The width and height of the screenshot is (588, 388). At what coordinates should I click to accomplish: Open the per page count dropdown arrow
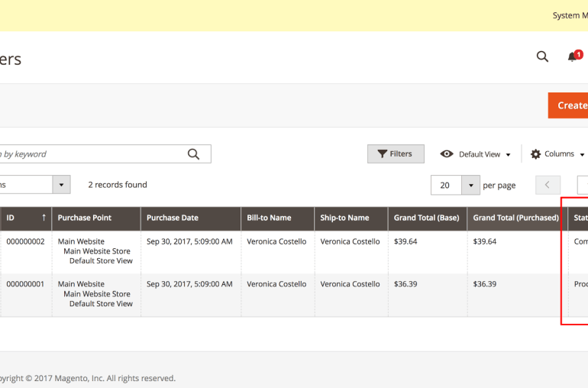[x=470, y=185]
